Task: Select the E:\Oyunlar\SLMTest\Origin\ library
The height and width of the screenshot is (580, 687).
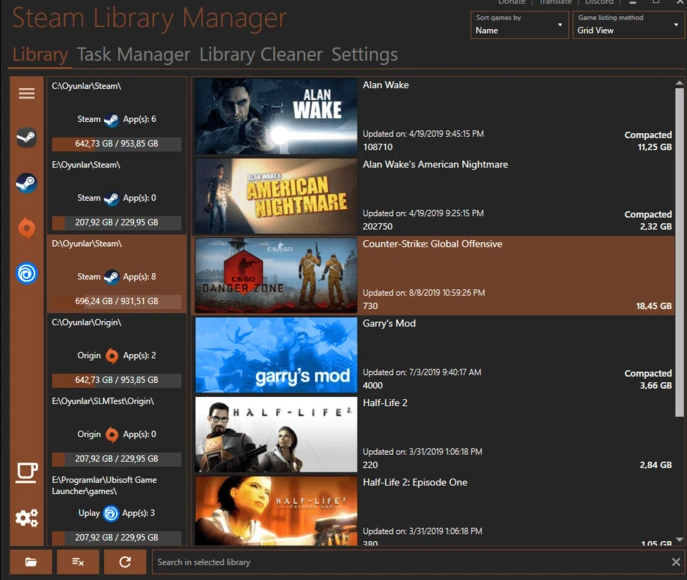Action: 117,431
